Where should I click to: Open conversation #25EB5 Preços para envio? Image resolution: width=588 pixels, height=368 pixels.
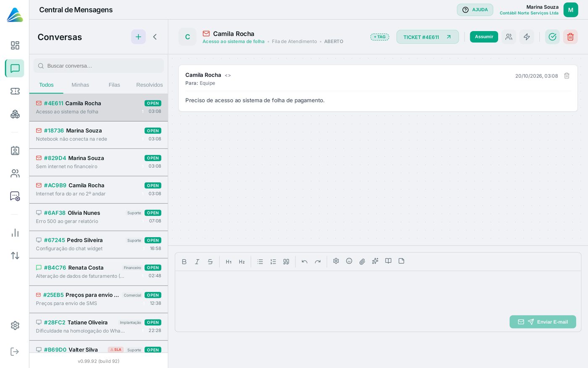[x=99, y=299]
